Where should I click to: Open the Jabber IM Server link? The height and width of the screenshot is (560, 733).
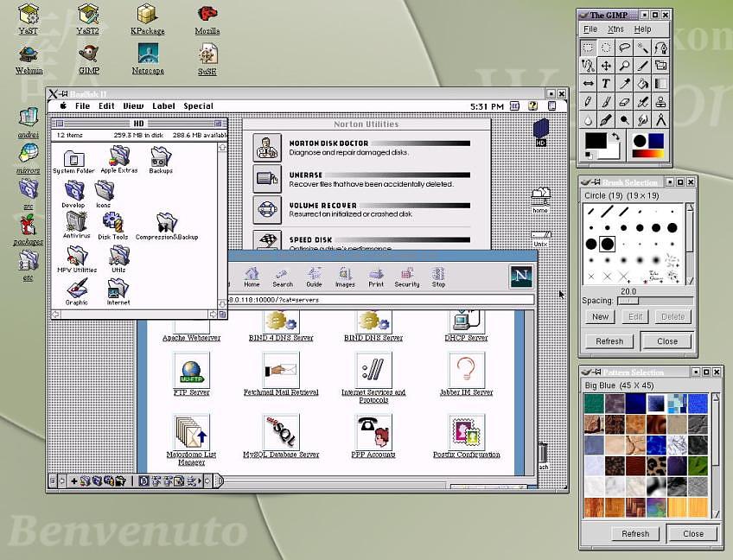(x=467, y=392)
